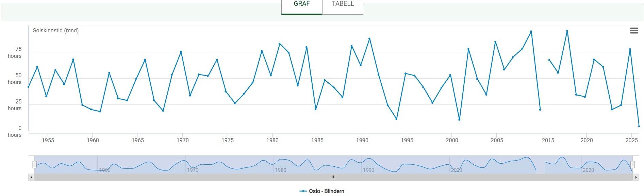Click the 1960 marker in the navigator
This screenshot has width=644, height=196.
click(x=105, y=170)
